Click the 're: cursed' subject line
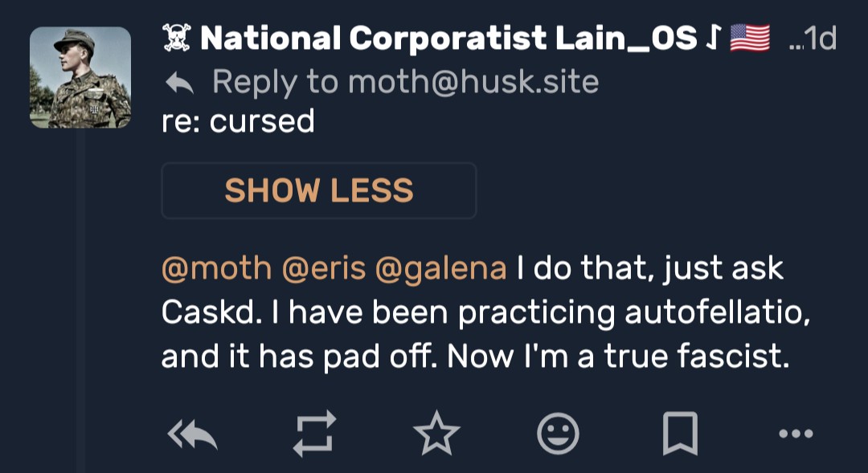Viewport: 868px width, 473px height. [x=237, y=121]
